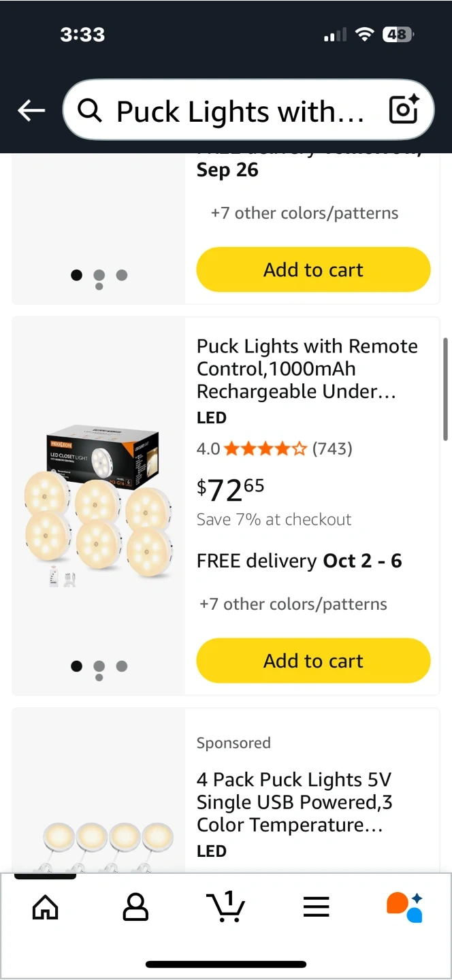This screenshot has height=980, width=452.
Task: Show +7 other colors for $72.65 item
Action: 293,604
